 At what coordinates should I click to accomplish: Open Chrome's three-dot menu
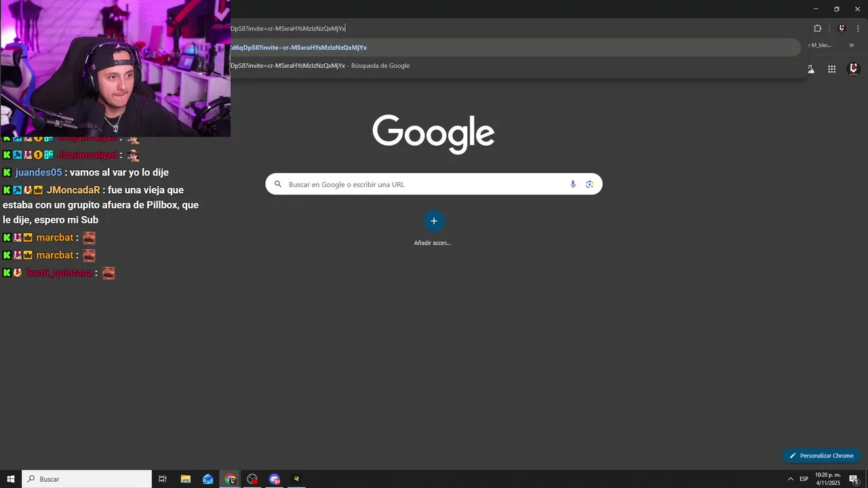(x=858, y=28)
